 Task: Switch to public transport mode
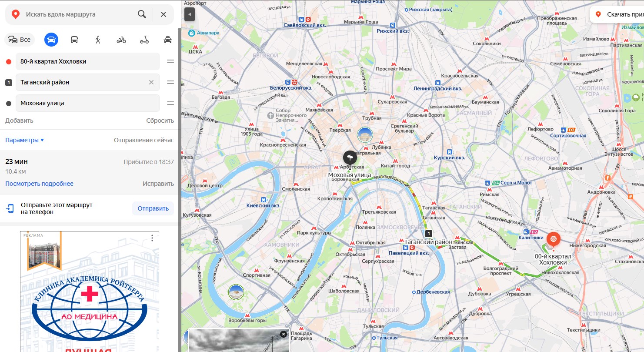click(x=74, y=40)
